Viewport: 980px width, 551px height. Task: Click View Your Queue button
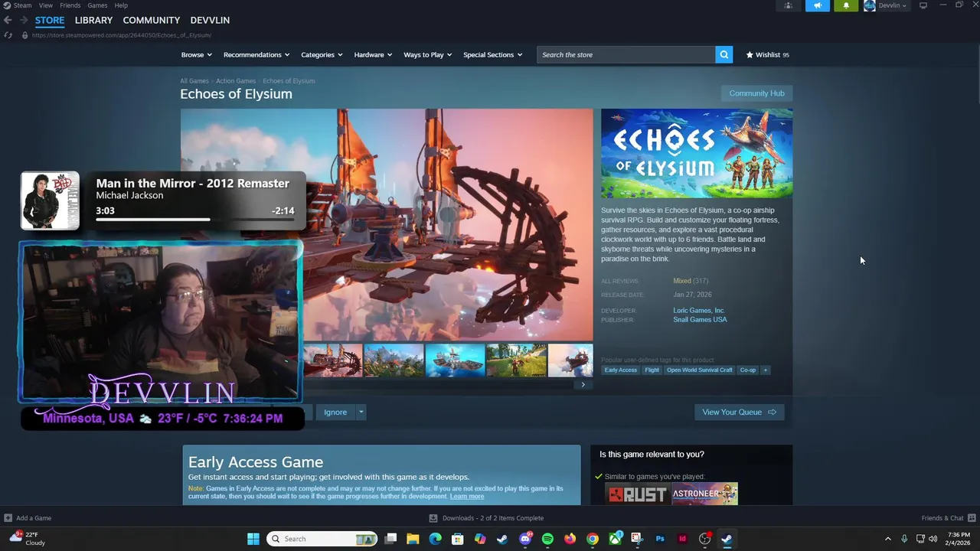click(x=739, y=412)
